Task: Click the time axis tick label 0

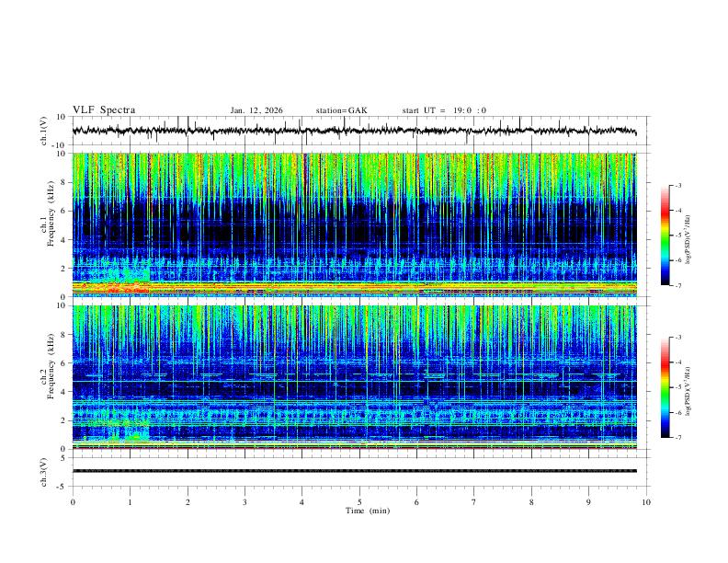Action: click(73, 502)
